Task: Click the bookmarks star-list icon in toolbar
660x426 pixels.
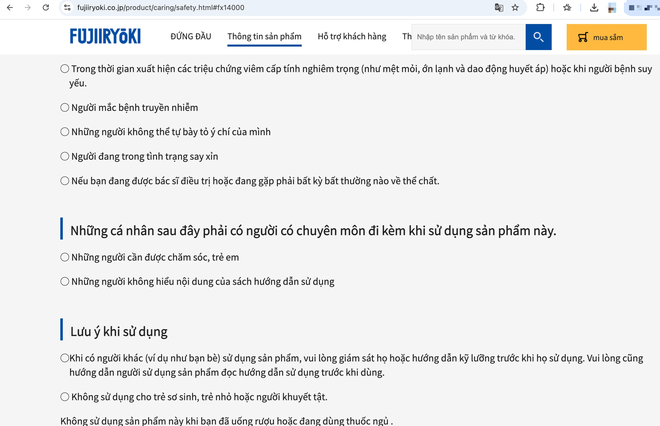Action: tap(567, 8)
